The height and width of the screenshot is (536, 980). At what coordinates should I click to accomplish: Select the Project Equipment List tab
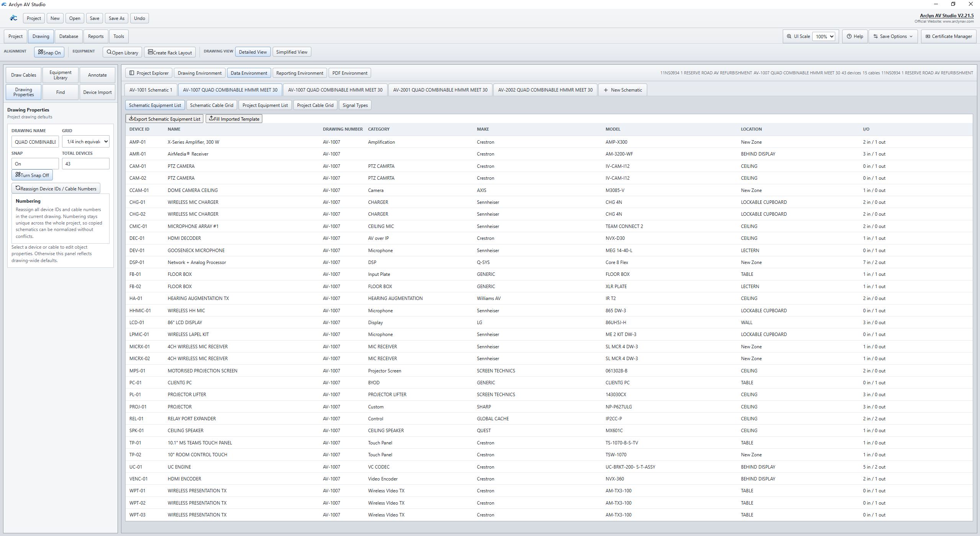tap(265, 105)
